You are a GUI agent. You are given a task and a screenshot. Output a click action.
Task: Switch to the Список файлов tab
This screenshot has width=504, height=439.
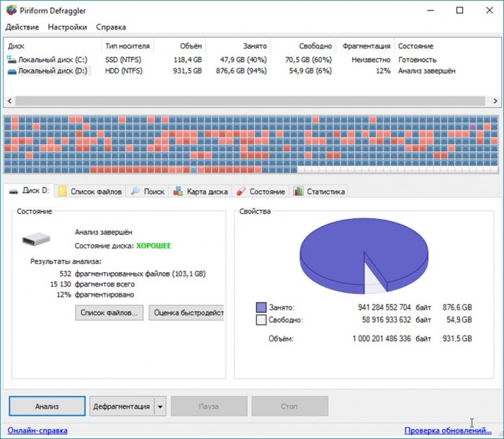[90, 191]
